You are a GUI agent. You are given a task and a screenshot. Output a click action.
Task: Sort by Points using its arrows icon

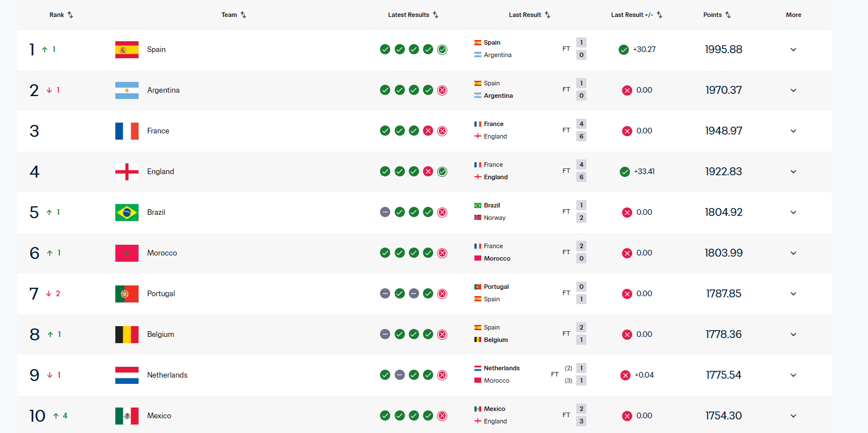pos(728,15)
